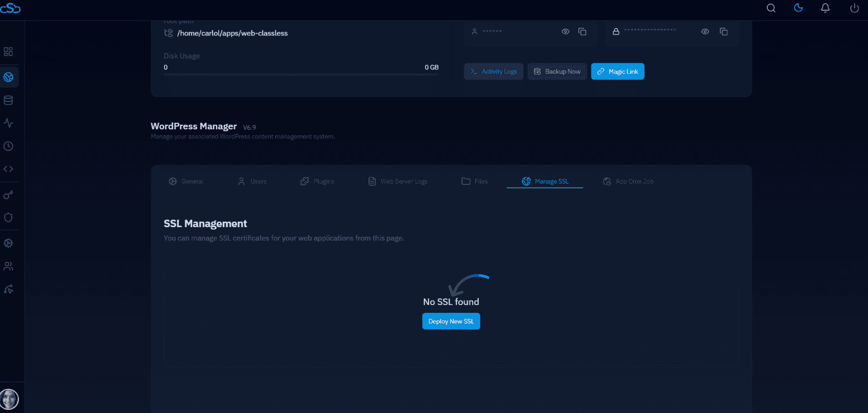Viewport: 868px width, 413px height.
Task: Open Activity Logs
Action: click(x=493, y=71)
